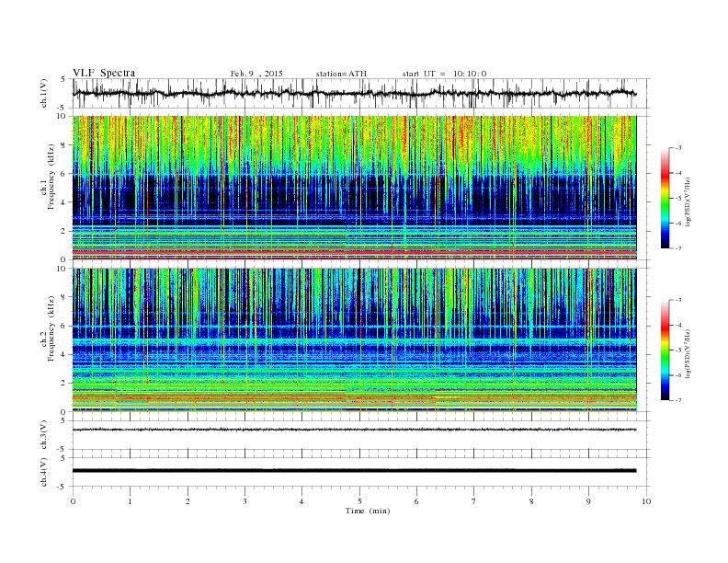The width and height of the screenshot is (728, 563).
Task: Click the 'ch.1(V)' waveform axis label
Action: [44, 93]
